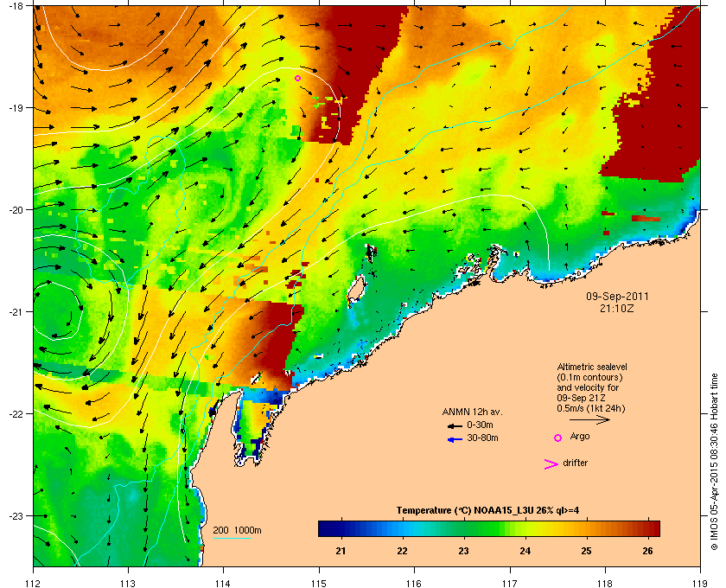
Task: Click the latitude label -21
Action: (15, 312)
